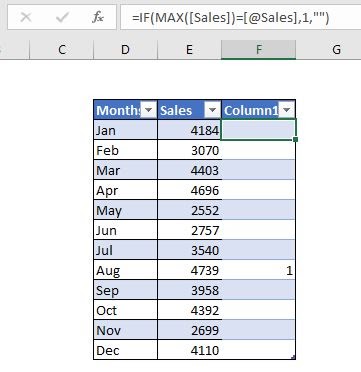Click the table resize handle corner
The width and height of the screenshot is (361, 372).
click(x=293, y=357)
